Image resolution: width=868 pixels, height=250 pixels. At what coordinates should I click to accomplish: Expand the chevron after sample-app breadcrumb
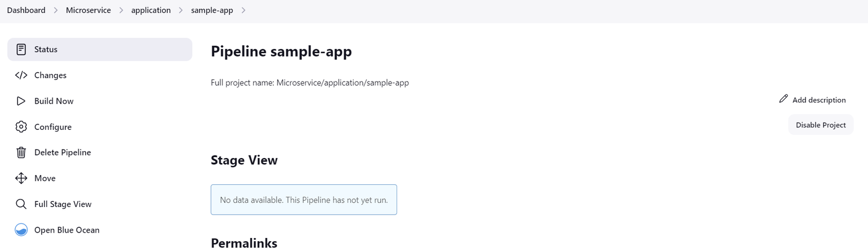pyautogui.click(x=244, y=10)
